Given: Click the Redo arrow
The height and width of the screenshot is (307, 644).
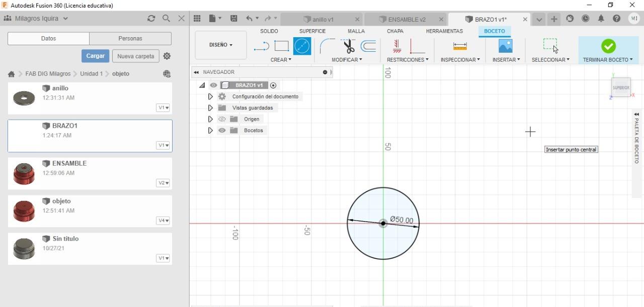Looking at the screenshot, I should pos(268,19).
